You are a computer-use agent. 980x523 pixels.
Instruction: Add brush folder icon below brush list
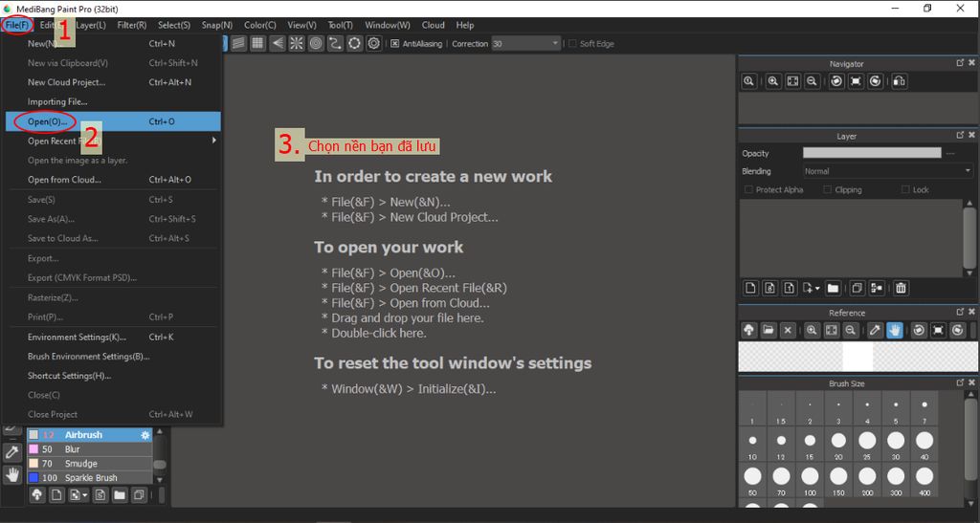120,495
